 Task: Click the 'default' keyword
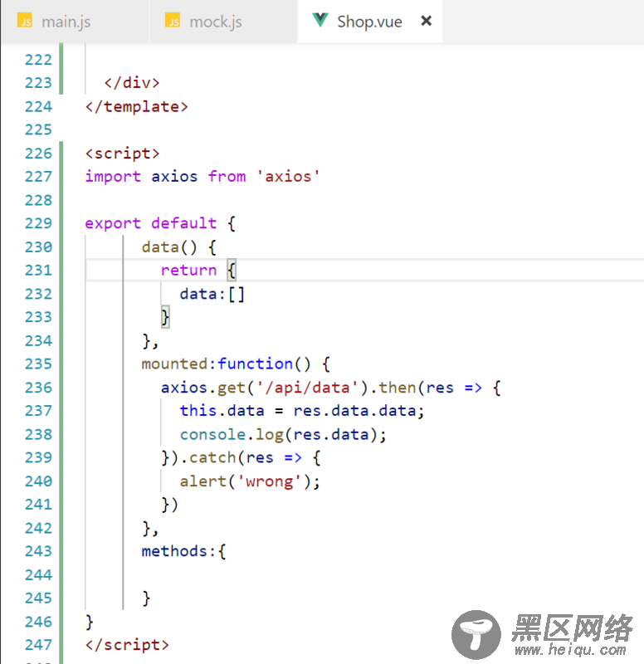coord(183,223)
